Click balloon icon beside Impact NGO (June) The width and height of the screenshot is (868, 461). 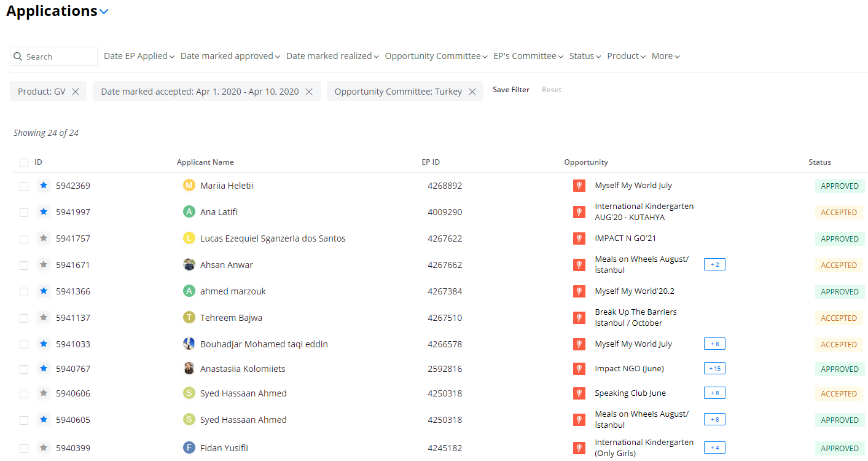[579, 368]
